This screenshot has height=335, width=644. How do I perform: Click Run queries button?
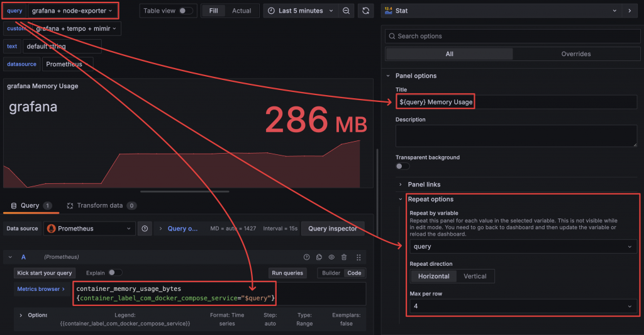(x=287, y=273)
